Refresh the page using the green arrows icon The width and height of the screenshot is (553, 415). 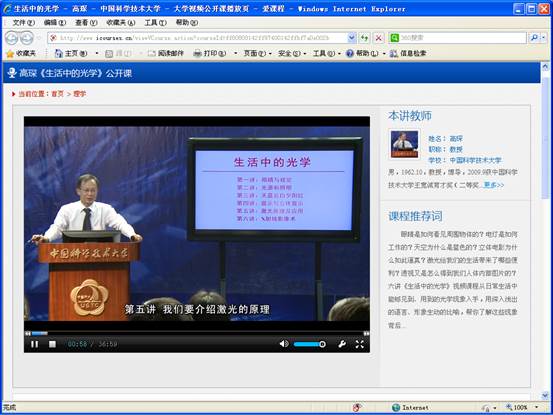coord(364,38)
